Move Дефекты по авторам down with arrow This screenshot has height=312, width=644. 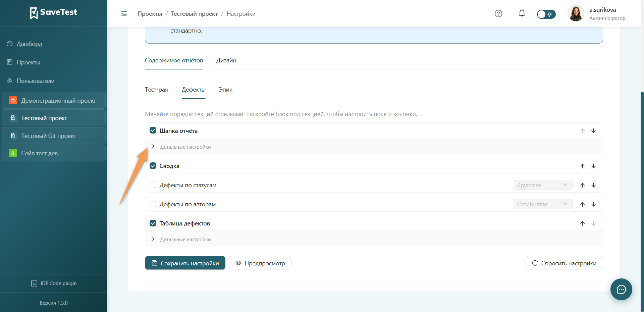tap(594, 204)
